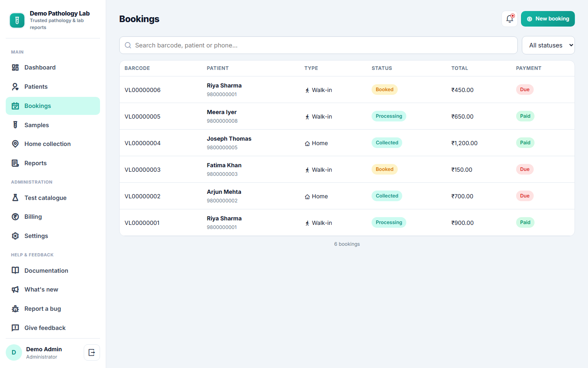The image size is (588, 368).
Task: Click the Paid badge for VL00000001
Action: [525, 222]
